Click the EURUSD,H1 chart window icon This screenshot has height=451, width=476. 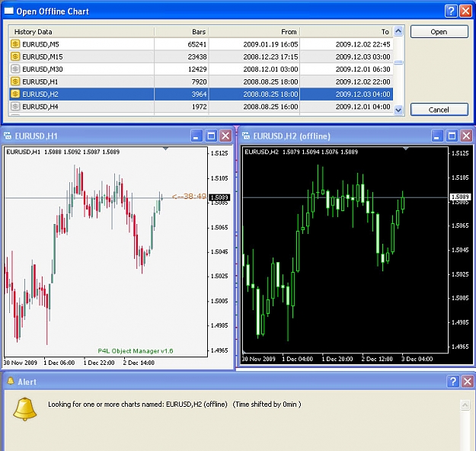tap(8, 136)
